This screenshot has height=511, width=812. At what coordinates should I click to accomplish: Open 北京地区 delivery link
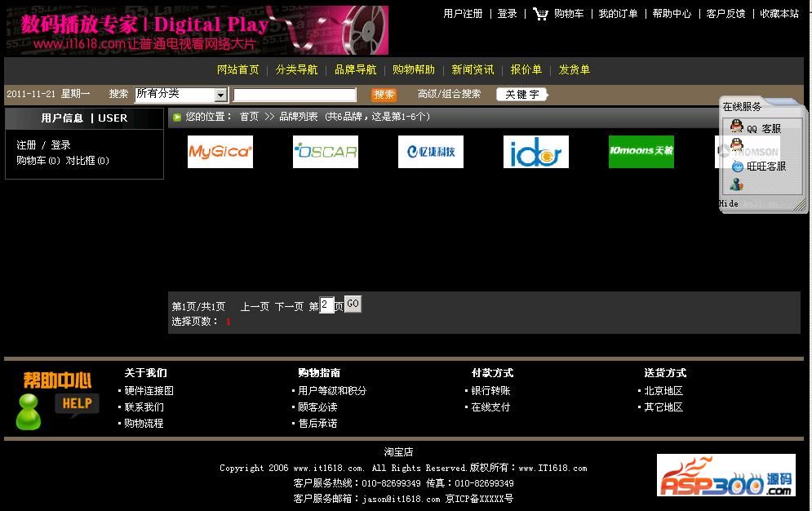pos(663,391)
